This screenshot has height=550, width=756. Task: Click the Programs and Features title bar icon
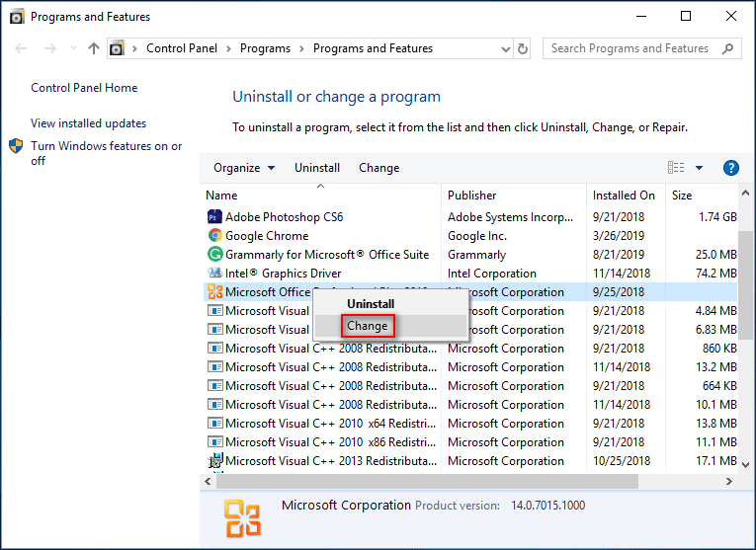click(x=17, y=17)
